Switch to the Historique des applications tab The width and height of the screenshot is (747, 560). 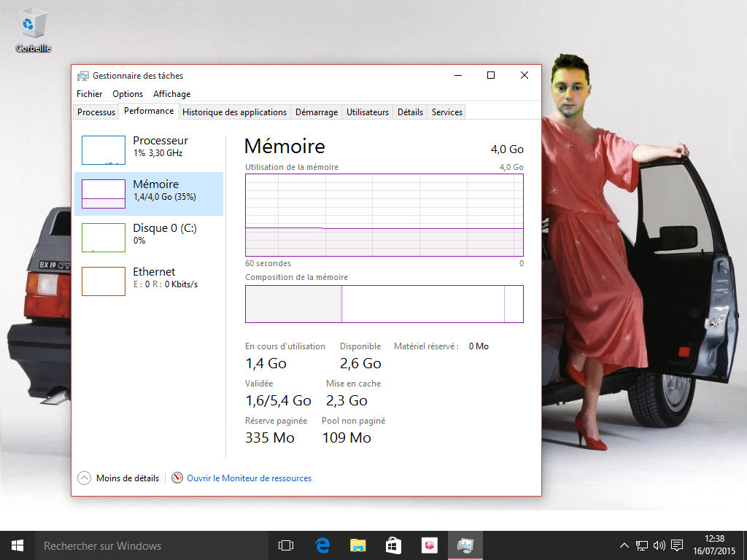234,112
